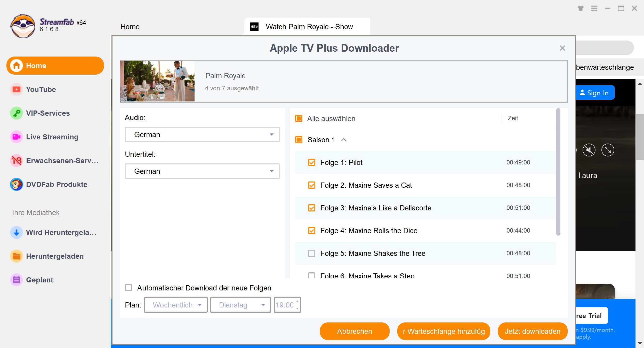Screen dimensions: 644x348
Task: Click scroll-up arrow of page scrollbar
Action: [x=640, y=83]
